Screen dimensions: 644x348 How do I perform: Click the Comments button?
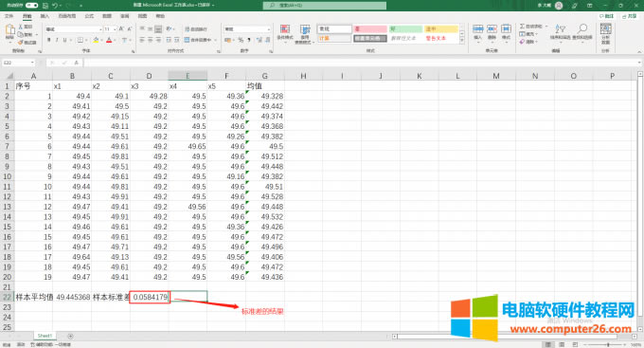click(607, 16)
